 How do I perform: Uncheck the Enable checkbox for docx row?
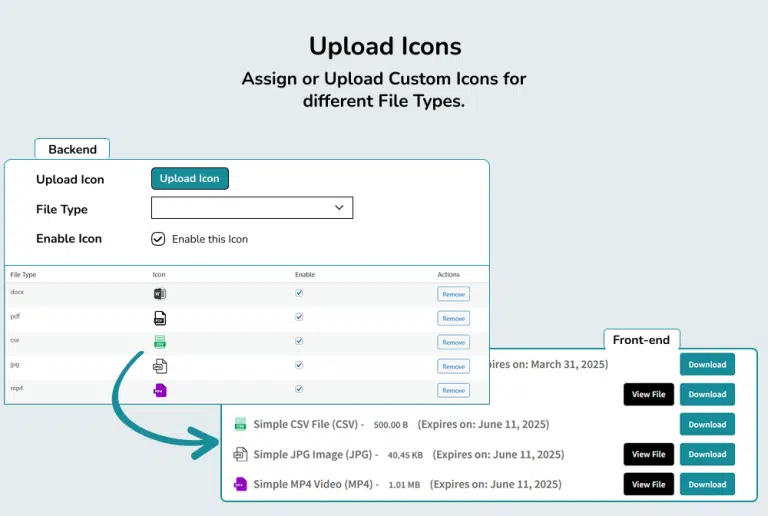pyautogui.click(x=299, y=293)
